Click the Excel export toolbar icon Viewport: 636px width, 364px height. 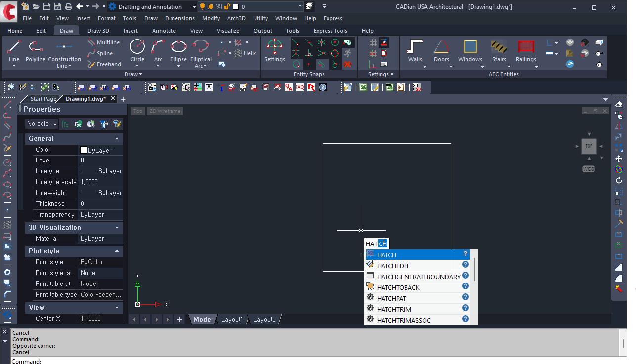tap(362, 87)
